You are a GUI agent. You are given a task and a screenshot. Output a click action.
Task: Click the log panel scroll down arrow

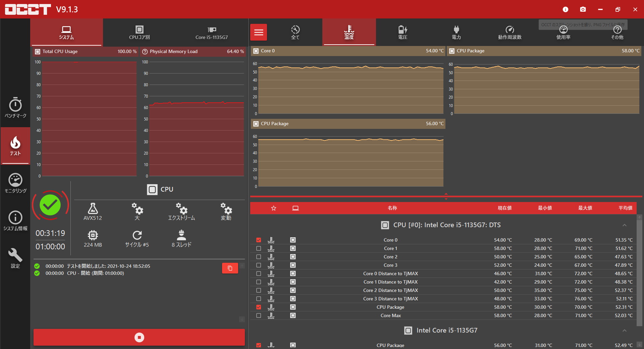coord(242,319)
